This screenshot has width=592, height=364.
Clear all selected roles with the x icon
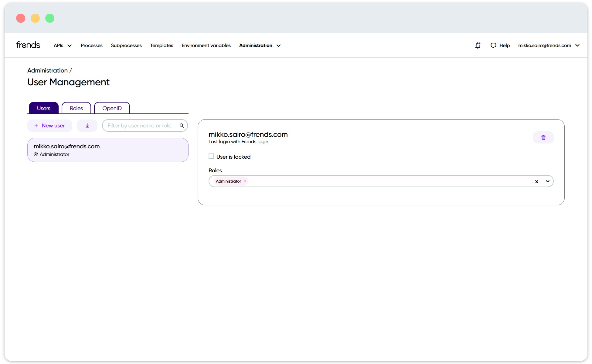click(x=537, y=181)
